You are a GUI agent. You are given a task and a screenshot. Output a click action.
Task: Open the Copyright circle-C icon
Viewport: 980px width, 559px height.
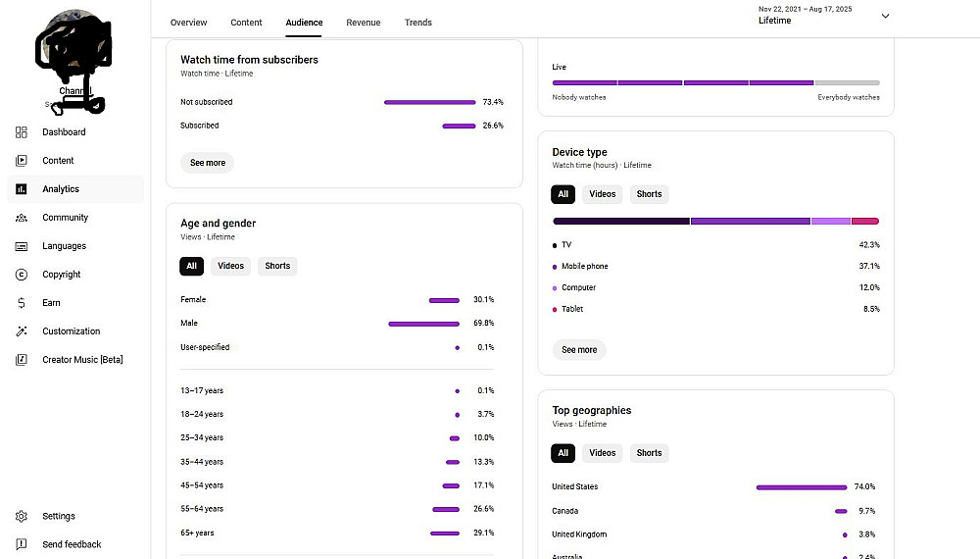click(22, 275)
